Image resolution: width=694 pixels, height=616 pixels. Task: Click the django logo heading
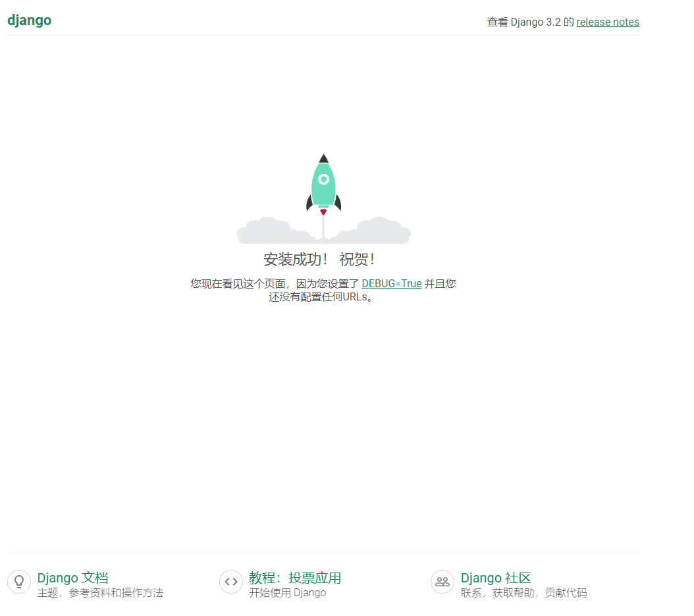[29, 20]
